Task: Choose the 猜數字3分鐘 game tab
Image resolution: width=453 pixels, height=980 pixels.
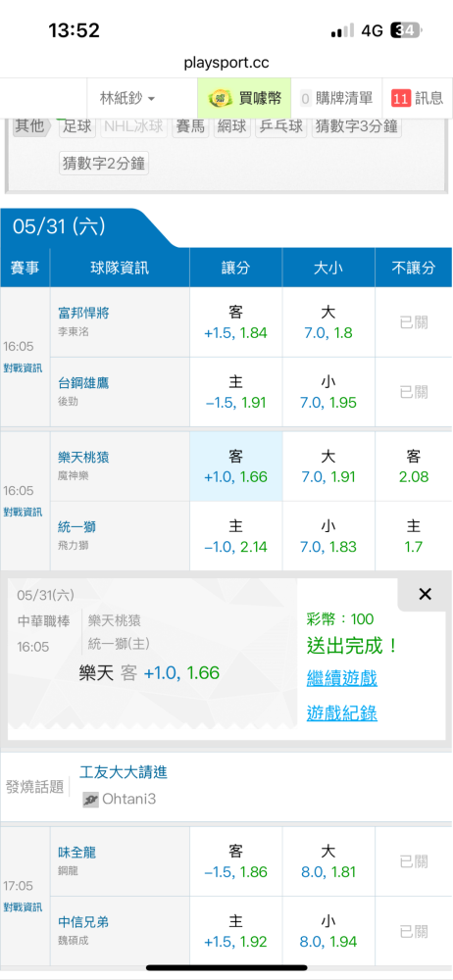Action: point(357,126)
